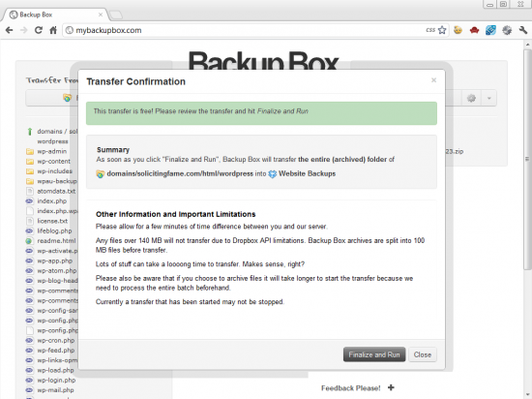Select the Backup Box browser tab

click(x=56, y=15)
